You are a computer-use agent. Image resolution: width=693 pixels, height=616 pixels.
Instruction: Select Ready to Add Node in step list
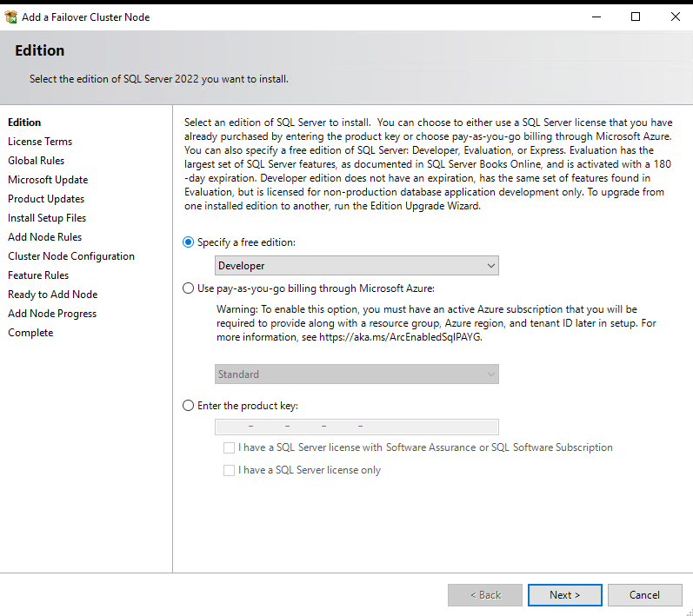52,294
